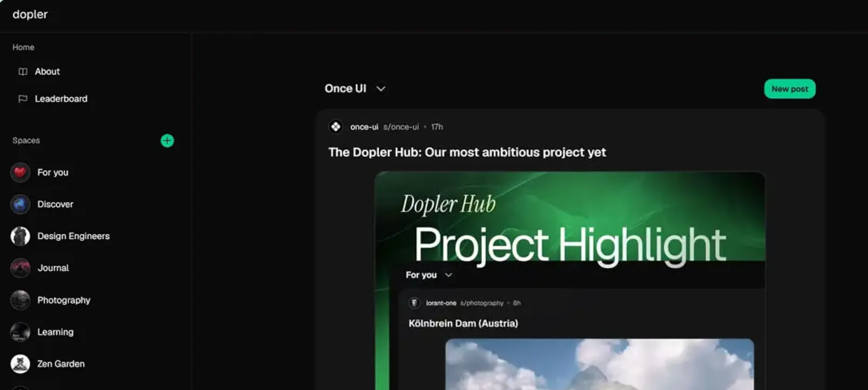Open the Dopler Hub post title

point(467,152)
